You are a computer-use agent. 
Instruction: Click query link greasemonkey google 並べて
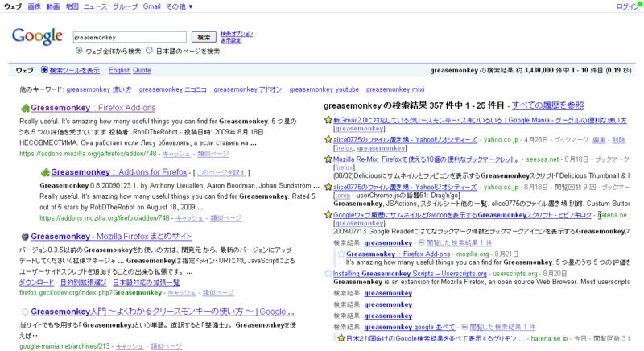(410, 327)
